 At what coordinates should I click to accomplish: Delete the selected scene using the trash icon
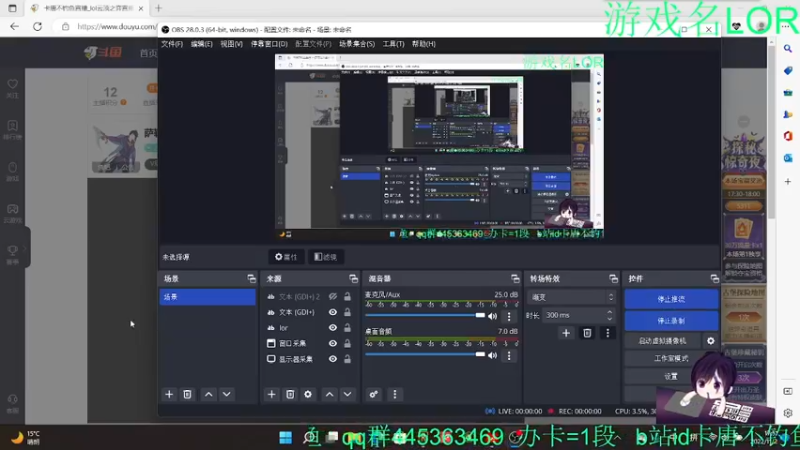point(187,394)
